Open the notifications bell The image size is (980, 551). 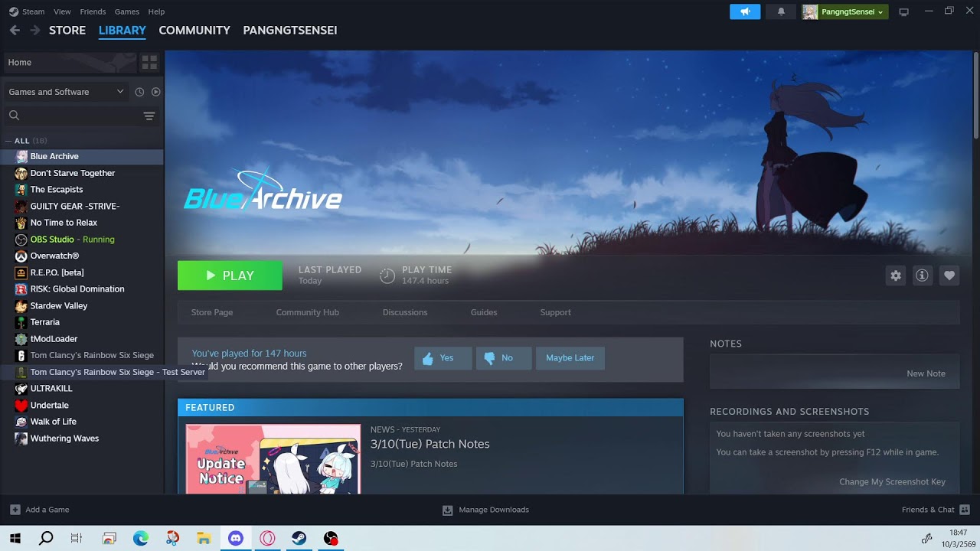click(x=781, y=11)
